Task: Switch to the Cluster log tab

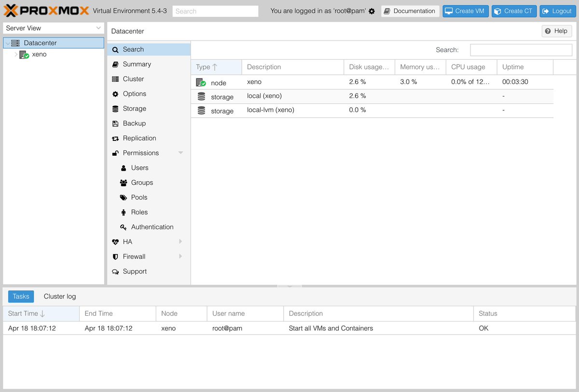Action: coord(60,297)
